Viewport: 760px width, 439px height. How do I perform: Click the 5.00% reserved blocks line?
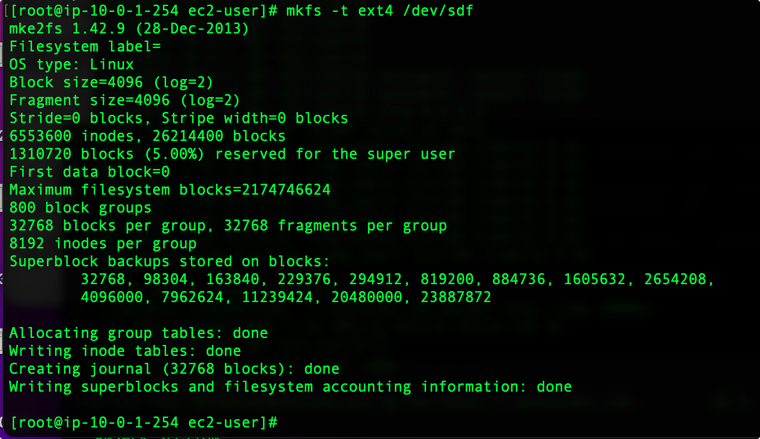click(232, 154)
